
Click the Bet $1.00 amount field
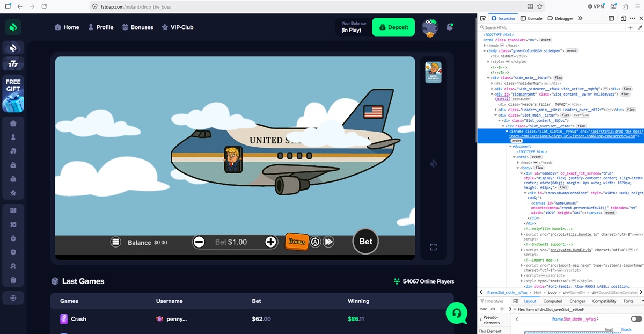point(235,242)
